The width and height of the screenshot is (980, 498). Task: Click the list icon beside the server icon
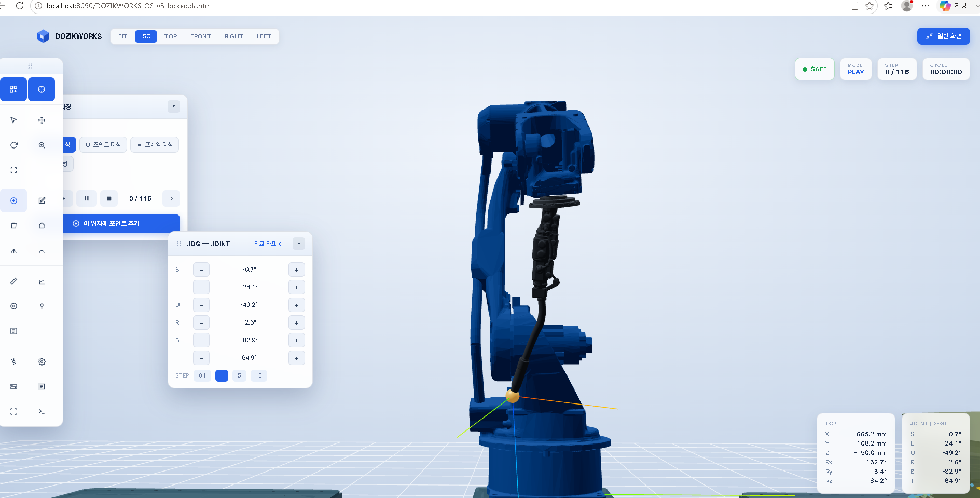coord(42,387)
